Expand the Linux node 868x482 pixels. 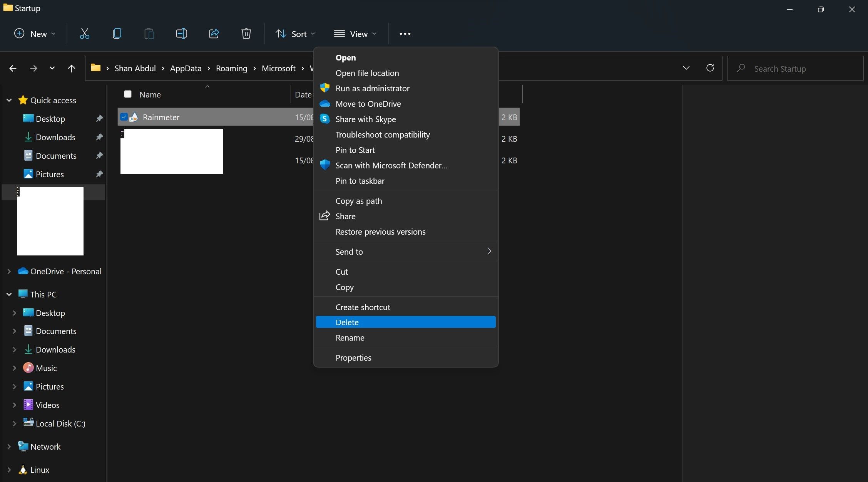pyautogui.click(x=9, y=470)
